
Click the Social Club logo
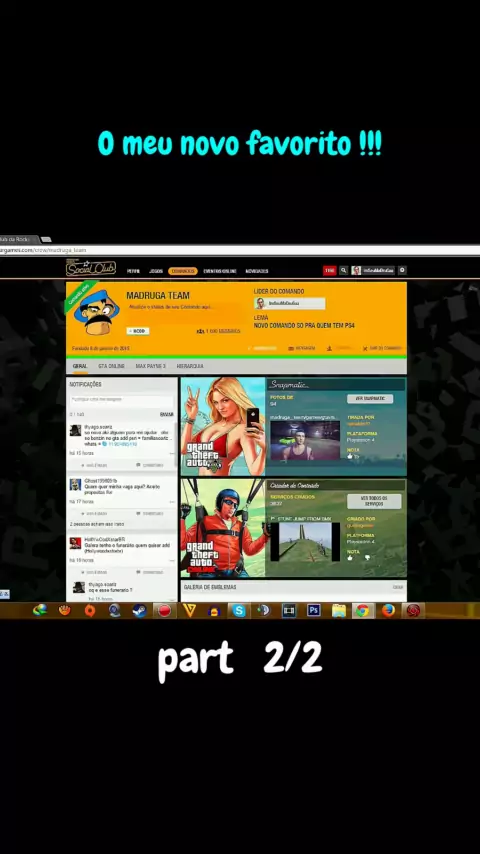point(90,268)
